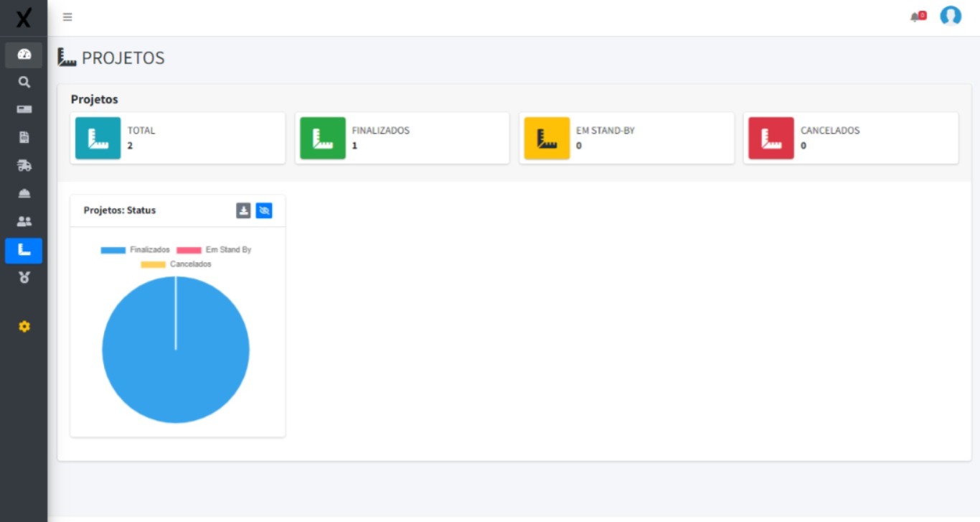Image resolution: width=980 pixels, height=522 pixels.
Task: Select the active Projetos ruler sidebar item
Action: pyautogui.click(x=24, y=250)
